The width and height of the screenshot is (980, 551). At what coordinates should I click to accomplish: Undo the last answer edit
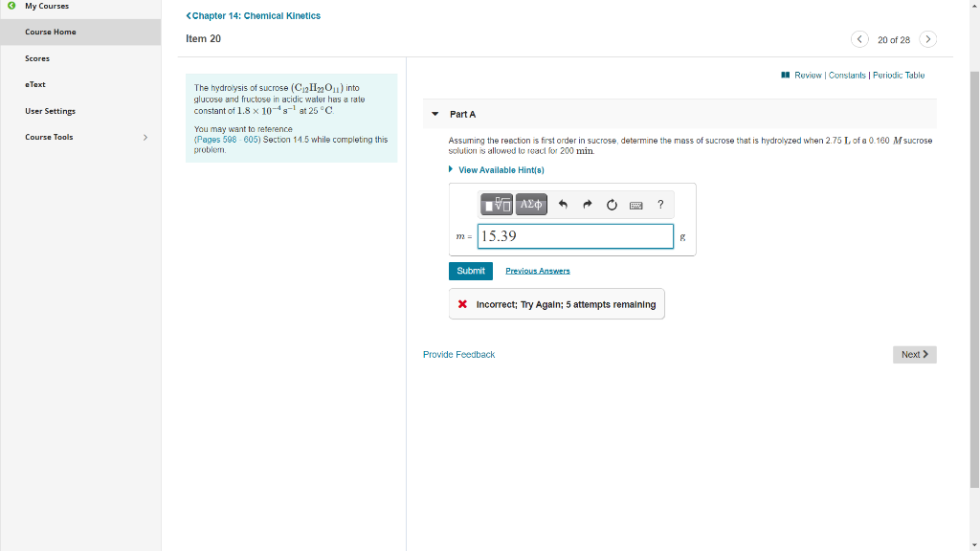click(x=563, y=204)
